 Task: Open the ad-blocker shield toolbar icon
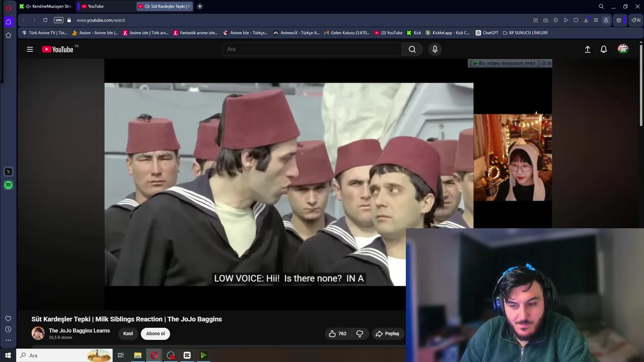(556, 20)
